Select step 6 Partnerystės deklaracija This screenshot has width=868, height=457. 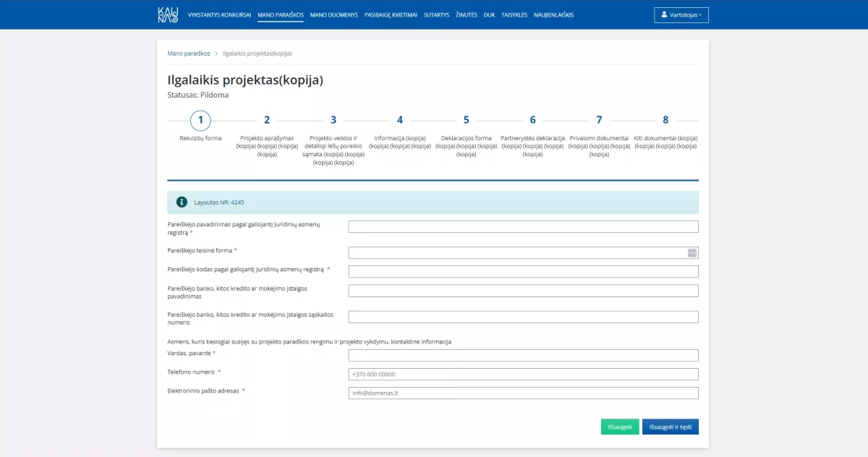pyautogui.click(x=532, y=120)
